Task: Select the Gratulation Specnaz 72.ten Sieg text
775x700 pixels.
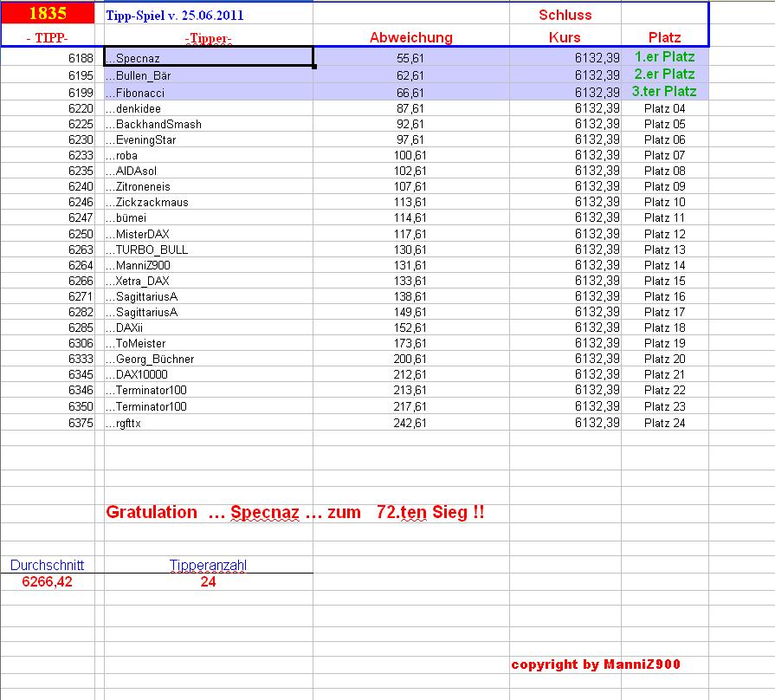Action: tap(295, 512)
